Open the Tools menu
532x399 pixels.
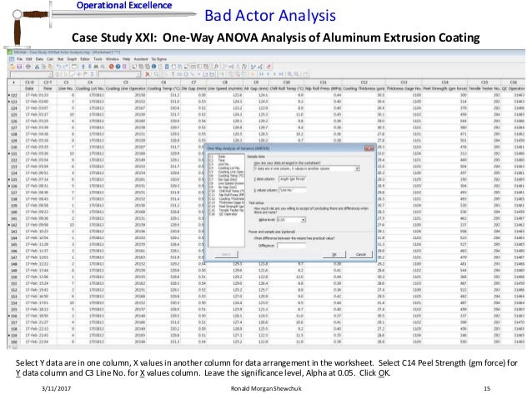(98, 59)
